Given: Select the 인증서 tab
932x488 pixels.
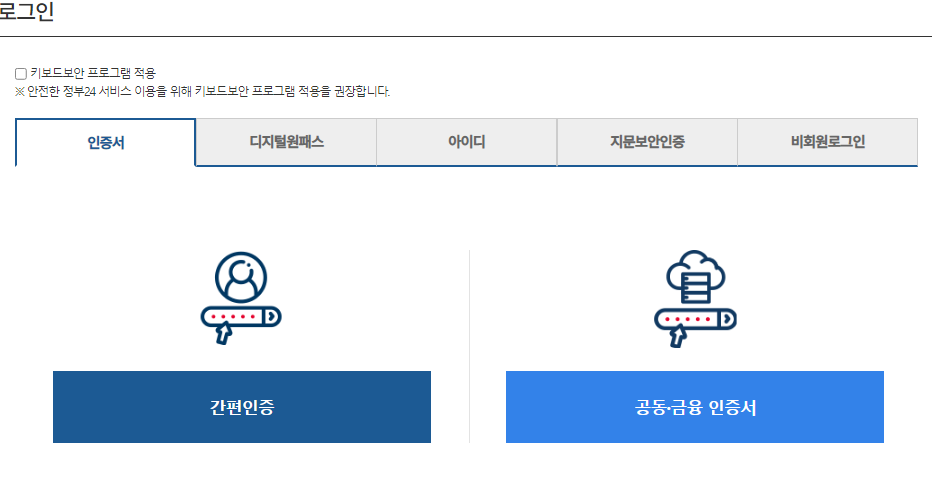Looking at the screenshot, I should 105,143.
